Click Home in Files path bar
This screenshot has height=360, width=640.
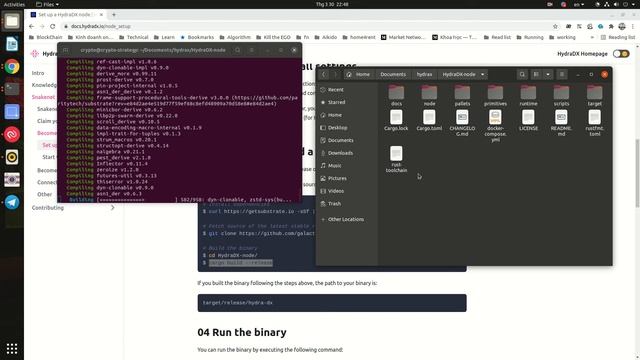(x=358, y=74)
